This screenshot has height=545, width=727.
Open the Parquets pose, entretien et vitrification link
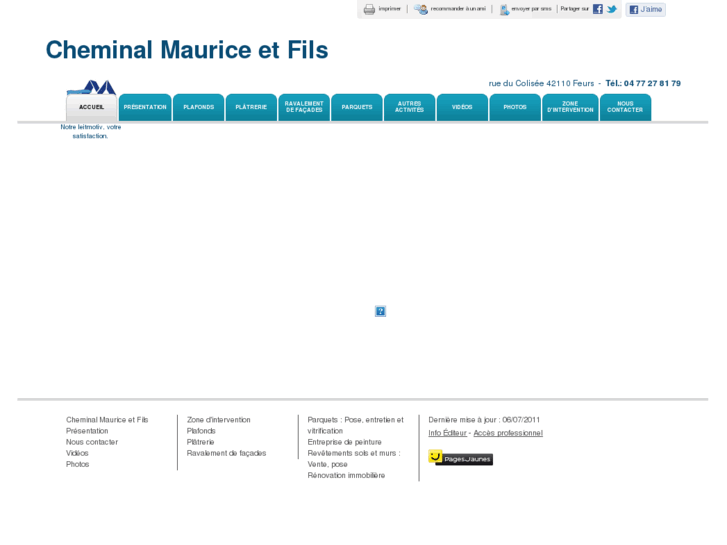point(356,425)
